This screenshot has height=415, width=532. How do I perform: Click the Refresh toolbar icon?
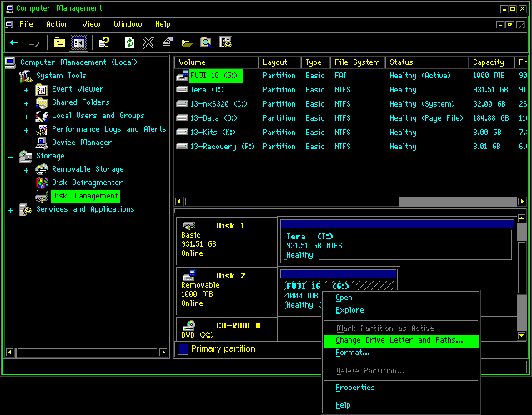[129, 42]
